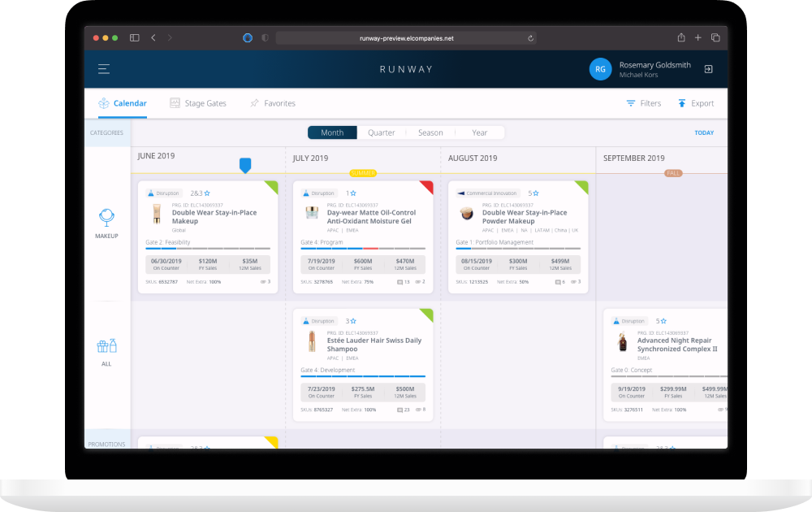This screenshot has width=812, height=512.
Task: Select the All category gift icon
Action: pos(106,345)
